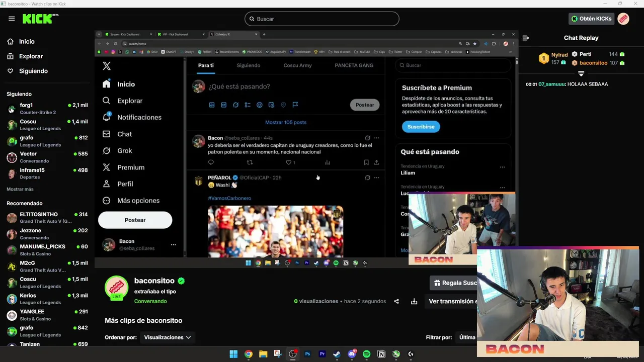Open forg1 channel playing Counter-Strike 2

47,109
